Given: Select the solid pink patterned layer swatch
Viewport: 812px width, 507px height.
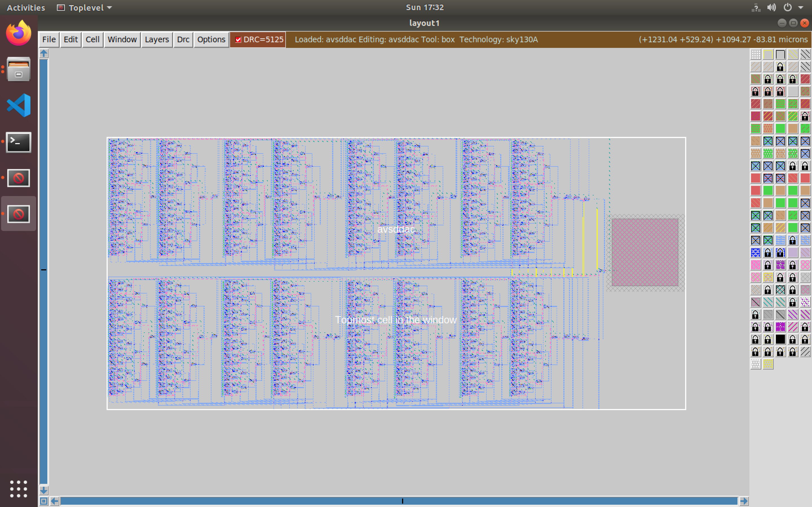Looking at the screenshot, I should pos(755,265).
